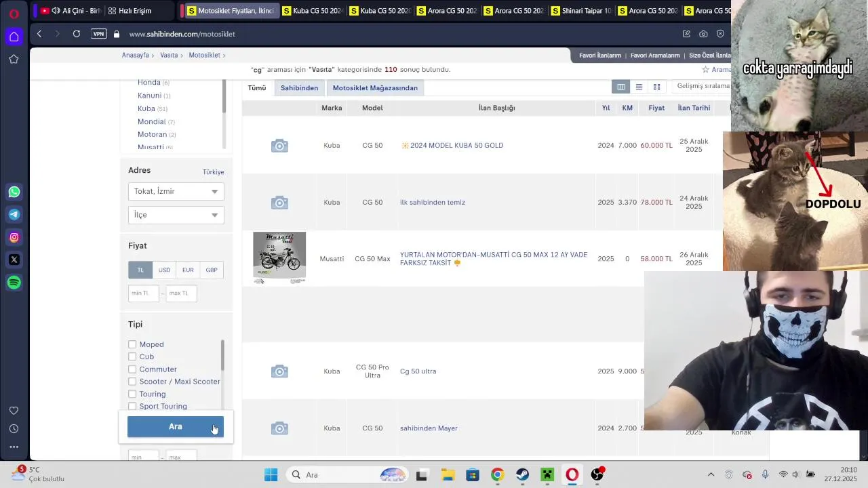Sort results by İlan Tarihi header
The image size is (868, 488).
pyautogui.click(x=694, y=108)
